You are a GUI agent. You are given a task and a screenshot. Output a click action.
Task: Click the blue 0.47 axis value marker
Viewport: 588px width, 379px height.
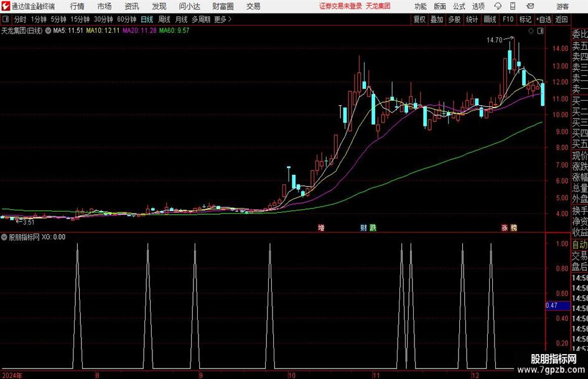click(x=558, y=306)
